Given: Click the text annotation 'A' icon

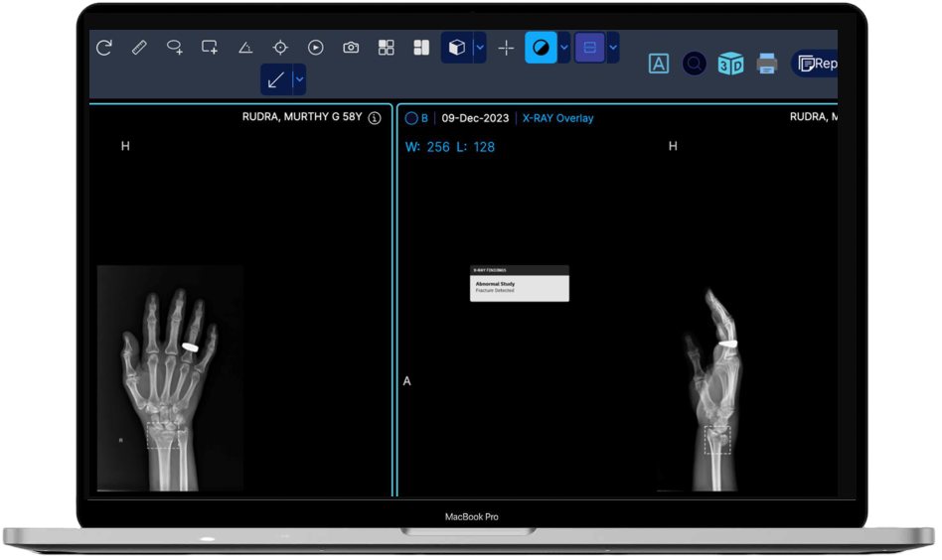Looking at the screenshot, I should [x=659, y=64].
